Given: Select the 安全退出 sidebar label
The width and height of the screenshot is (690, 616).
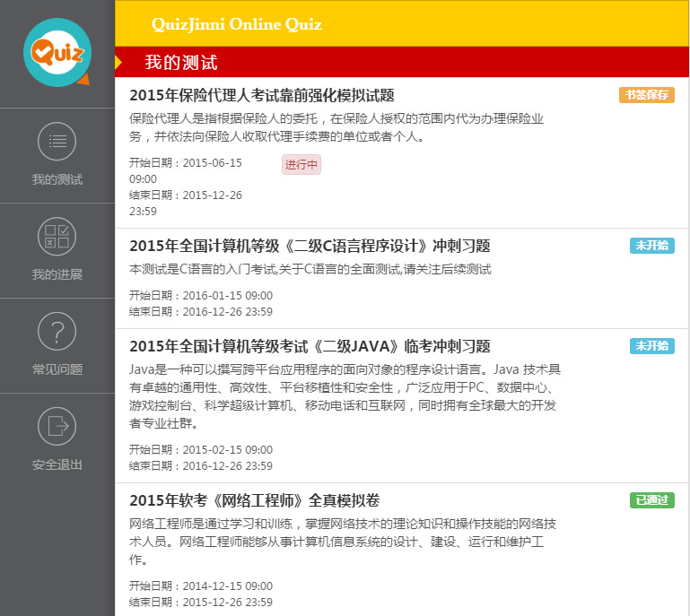Looking at the screenshot, I should 57,464.
